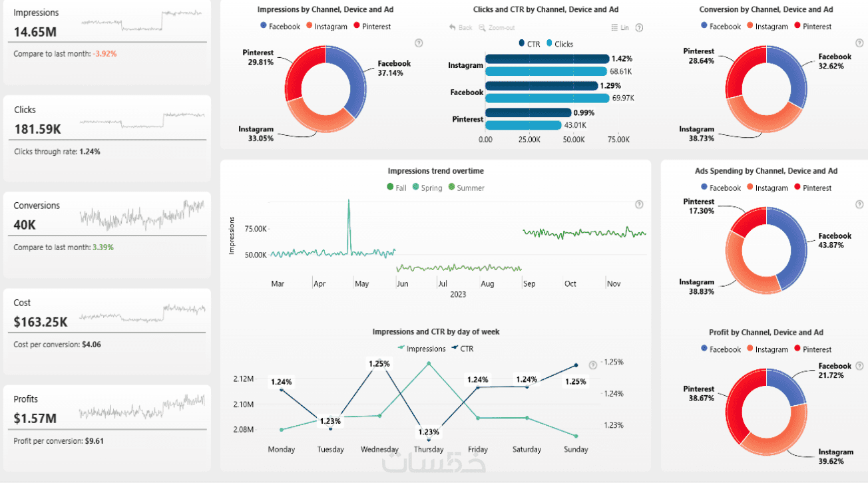Viewport: 868px width, 483px height.
Task: Select the Impressions 14.65M KPI card
Action: pyautogui.click(x=108, y=42)
